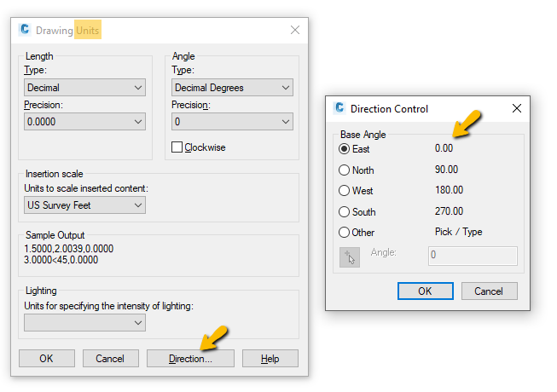Screen dimensions: 557x392
Task: Close the Drawing Units dialog
Action: coord(295,30)
